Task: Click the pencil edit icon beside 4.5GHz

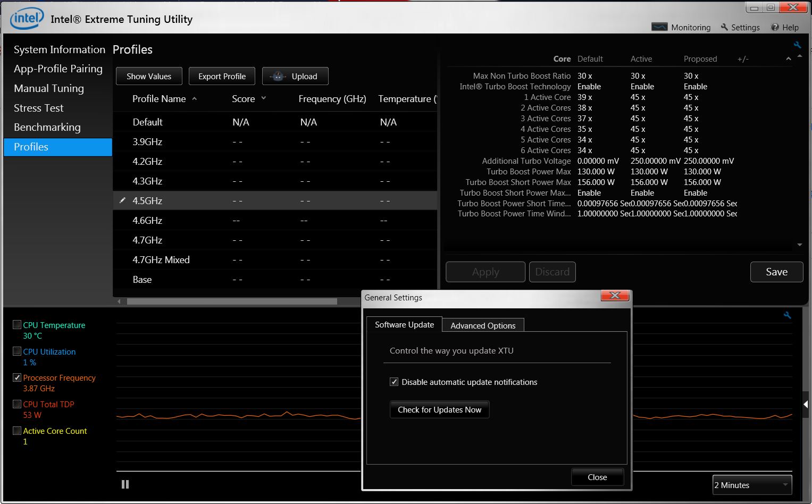Action: click(122, 200)
